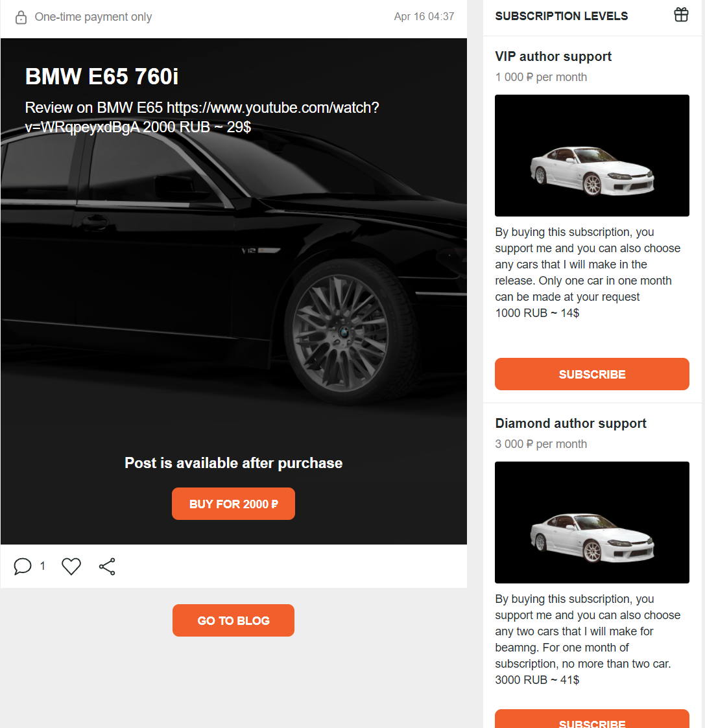Image resolution: width=705 pixels, height=728 pixels.
Task: Open comments via the speech bubble icon
Action: [22, 567]
